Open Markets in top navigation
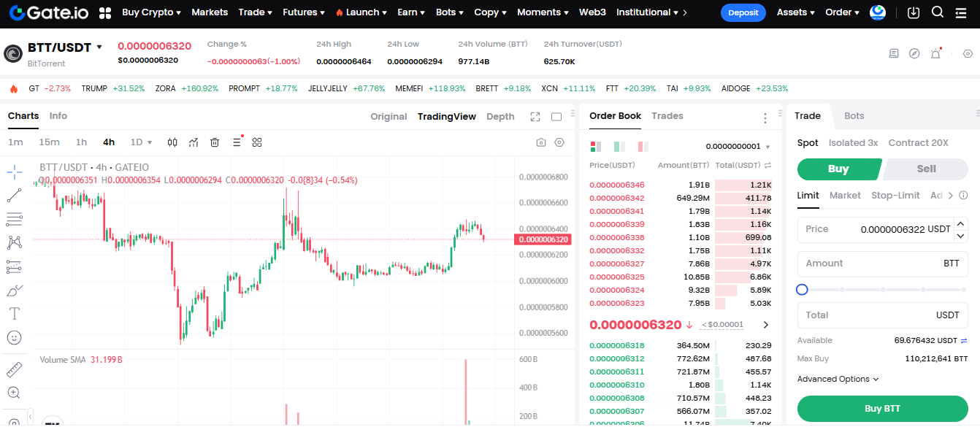This screenshot has height=427, width=980. pyautogui.click(x=210, y=12)
